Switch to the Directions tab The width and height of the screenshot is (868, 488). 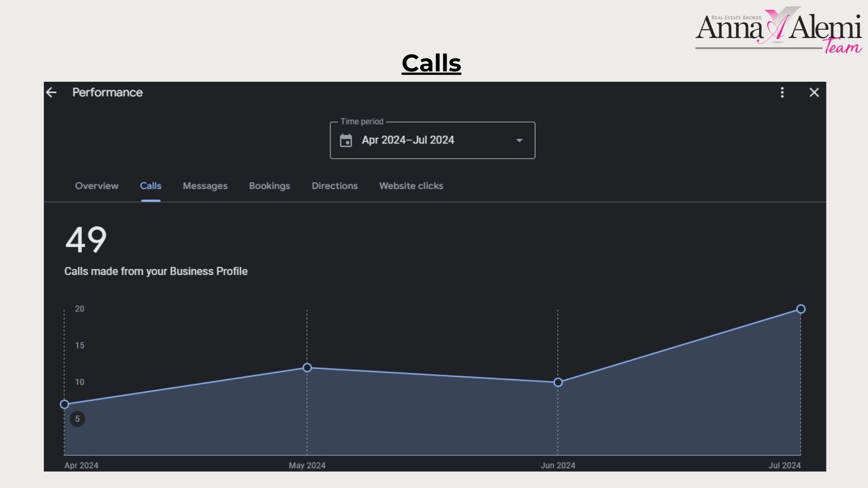335,186
